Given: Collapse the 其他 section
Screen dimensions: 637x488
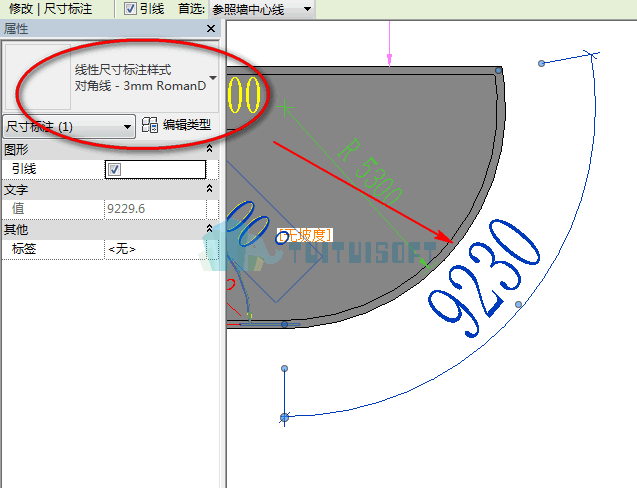Looking at the screenshot, I should click(210, 228).
